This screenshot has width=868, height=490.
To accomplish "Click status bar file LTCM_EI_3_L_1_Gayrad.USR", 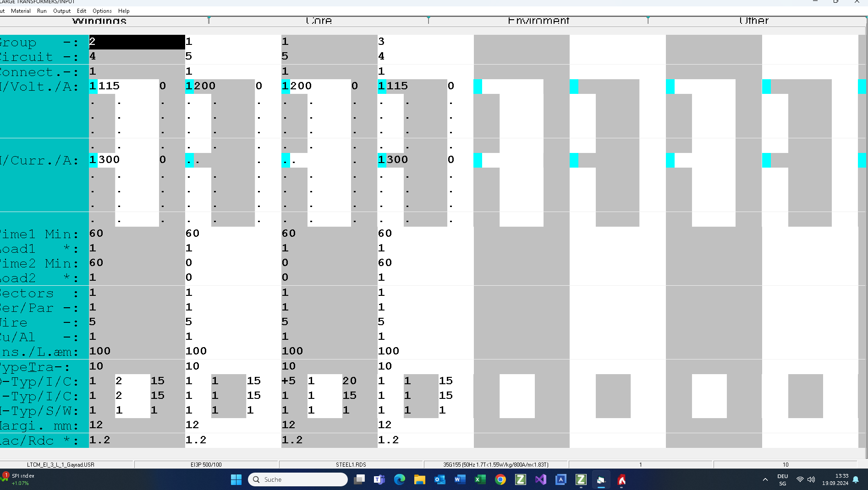I will coord(60,464).
